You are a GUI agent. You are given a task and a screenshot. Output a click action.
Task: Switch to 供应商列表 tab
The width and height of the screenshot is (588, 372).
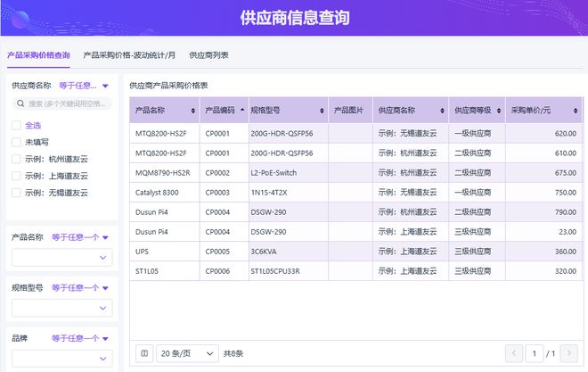point(208,55)
